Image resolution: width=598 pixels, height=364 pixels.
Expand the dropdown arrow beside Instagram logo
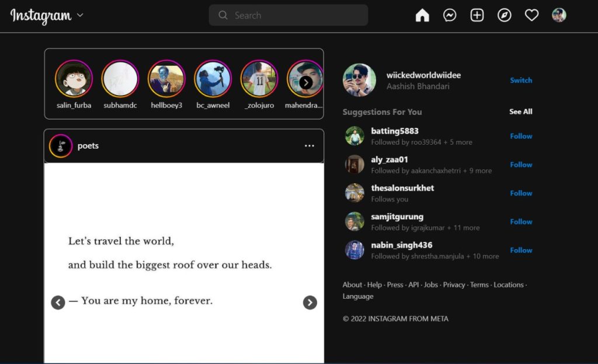point(80,15)
